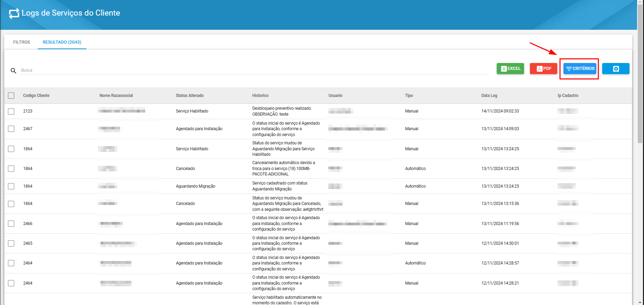
Task: Sort by Usuario column header
Action: [x=335, y=96]
